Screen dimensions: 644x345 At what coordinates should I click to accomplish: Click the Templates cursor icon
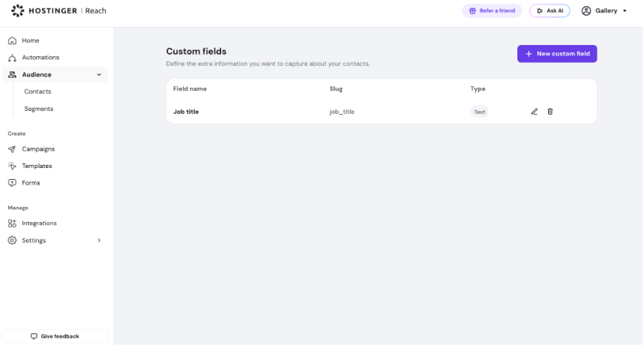coord(12,166)
